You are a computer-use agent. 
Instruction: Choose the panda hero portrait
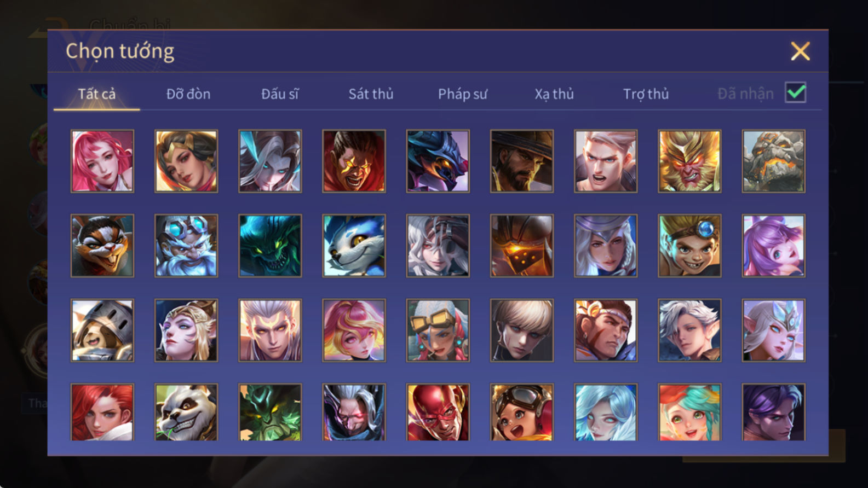[186, 412]
